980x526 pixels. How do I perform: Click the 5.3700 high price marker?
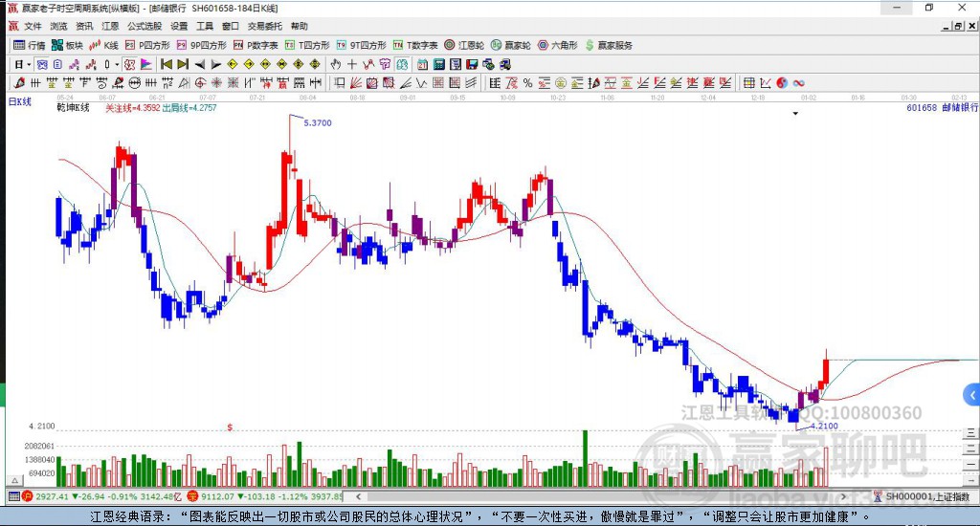(318, 123)
